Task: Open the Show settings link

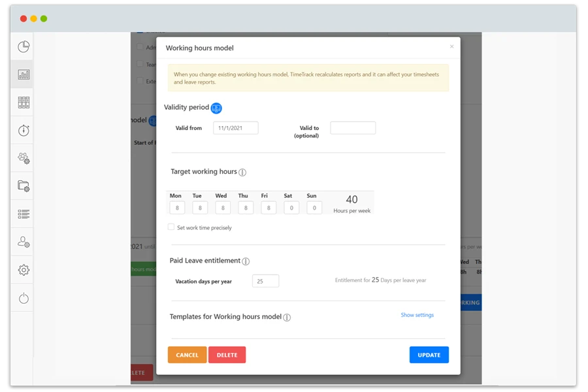Action: pos(417,315)
